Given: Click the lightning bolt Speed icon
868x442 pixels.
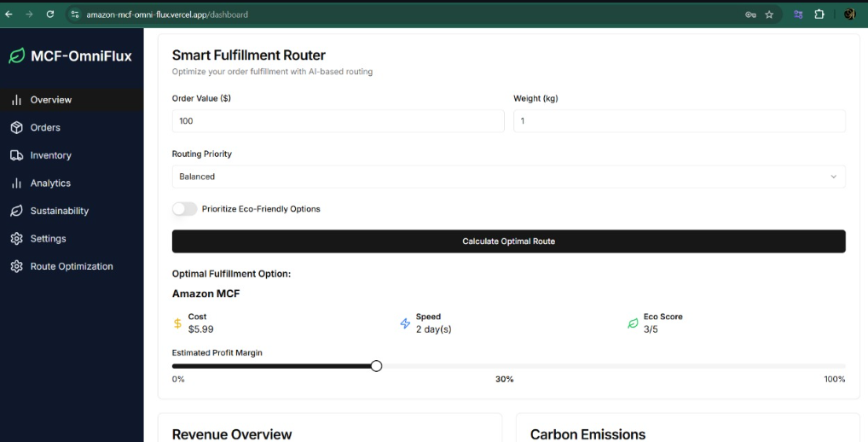Looking at the screenshot, I should 405,323.
